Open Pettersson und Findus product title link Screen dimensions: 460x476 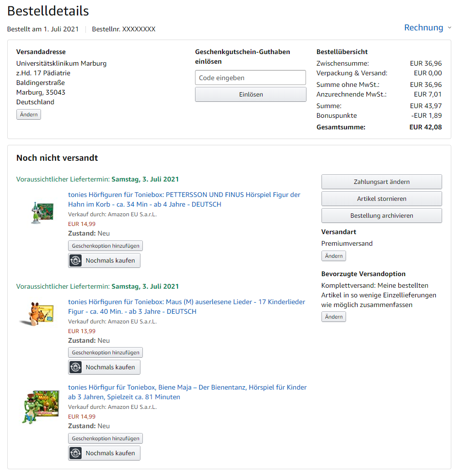point(184,199)
